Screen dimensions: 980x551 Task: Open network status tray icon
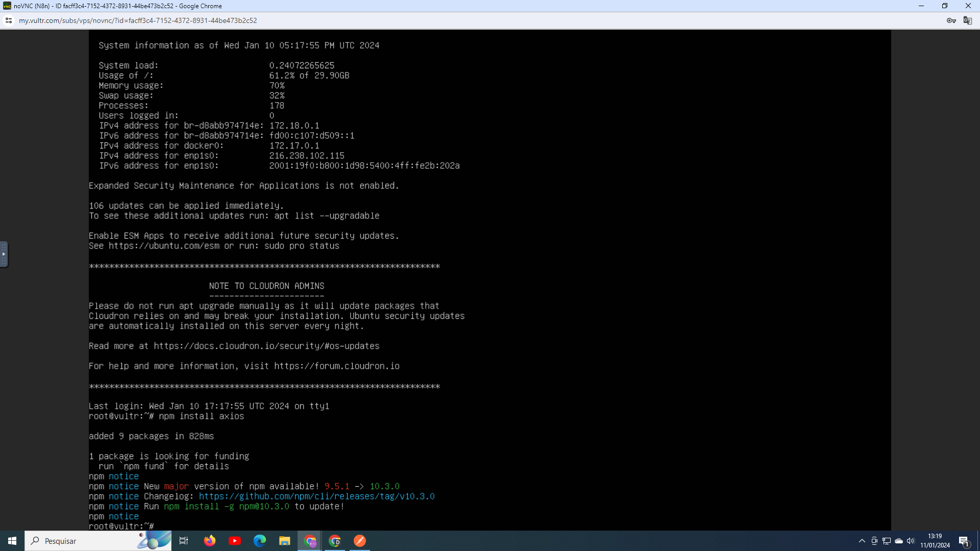pos(887,541)
